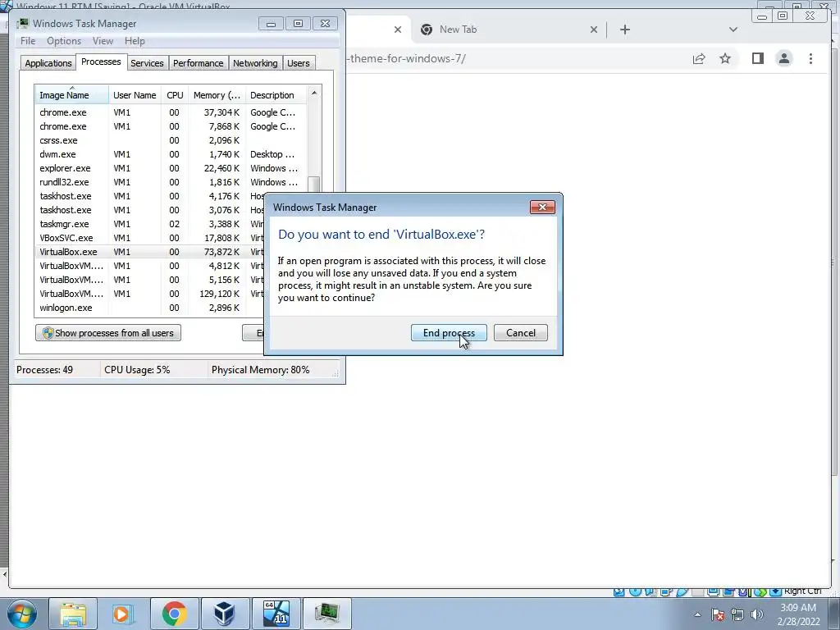Screen dimensions: 840x630
Task: Select taskhost.exe row using 3,076 K
Action: point(150,210)
